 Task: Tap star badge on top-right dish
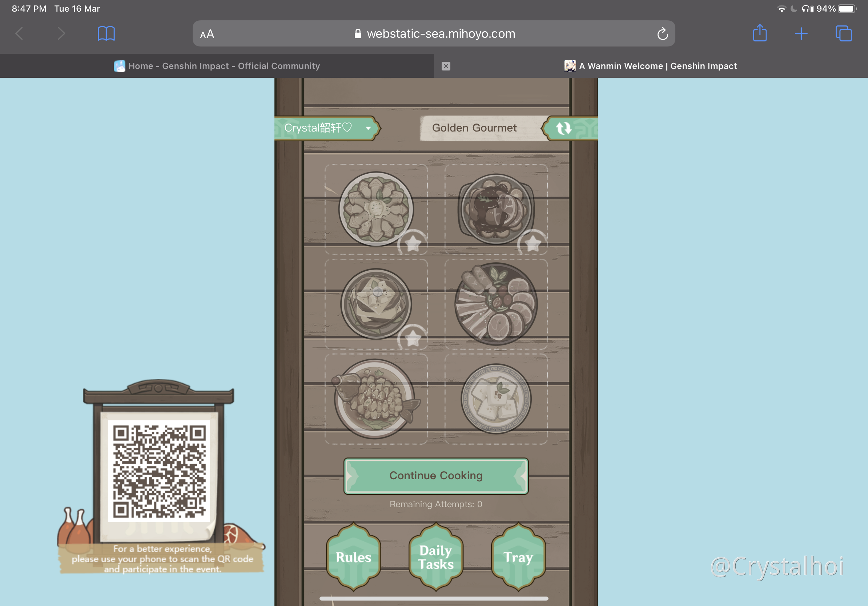click(x=533, y=243)
